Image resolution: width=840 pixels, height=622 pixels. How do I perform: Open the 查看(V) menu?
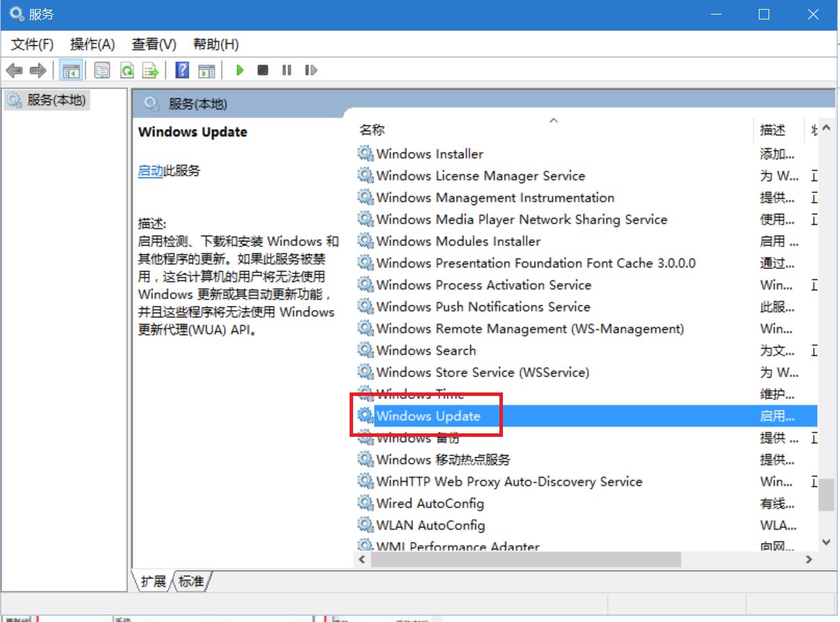(x=153, y=44)
